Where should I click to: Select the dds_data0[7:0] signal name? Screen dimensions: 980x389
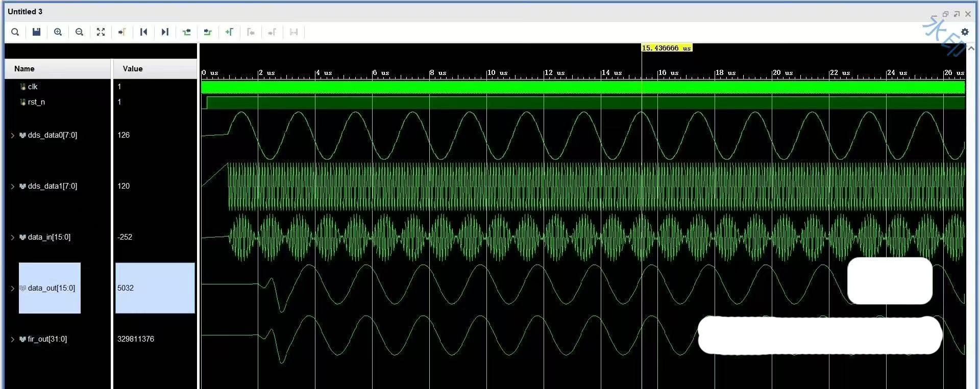point(53,135)
